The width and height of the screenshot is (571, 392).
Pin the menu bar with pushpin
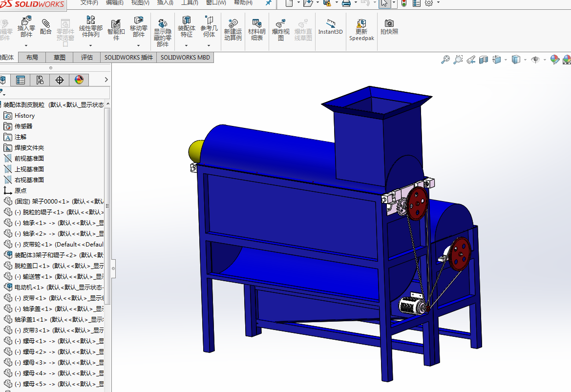pos(268,3)
